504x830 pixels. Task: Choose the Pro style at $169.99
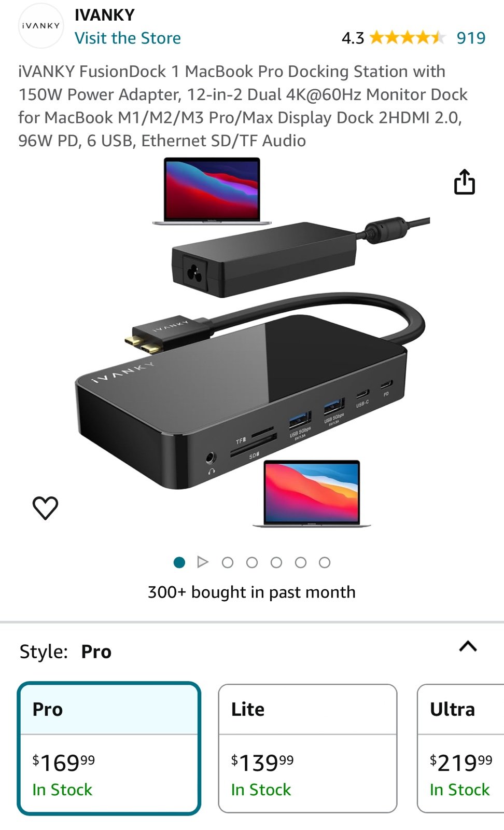[x=109, y=748]
